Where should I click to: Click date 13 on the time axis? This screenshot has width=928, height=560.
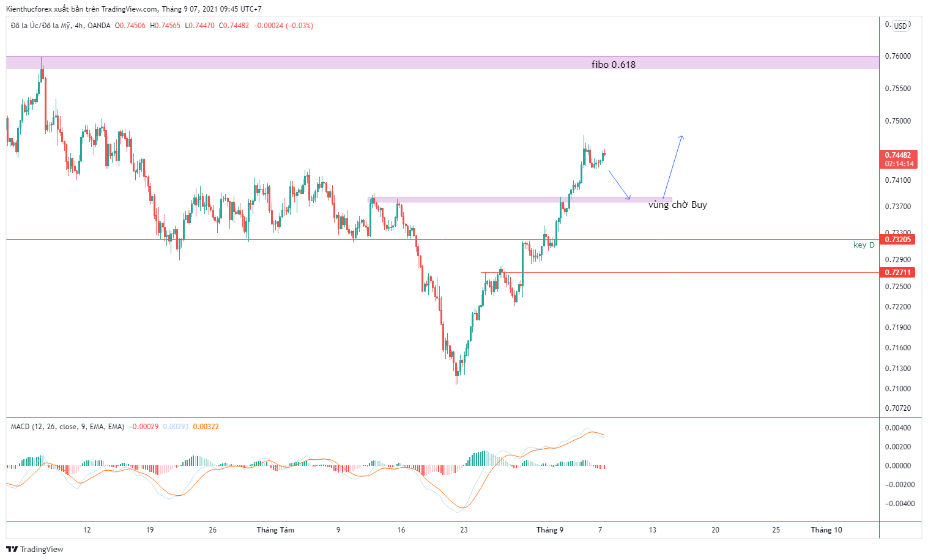pyautogui.click(x=652, y=530)
